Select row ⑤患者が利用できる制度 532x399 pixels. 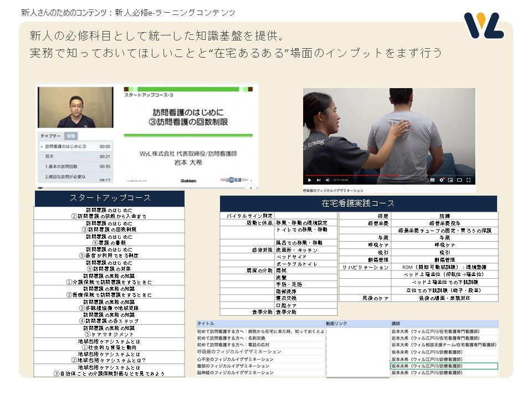(109, 253)
